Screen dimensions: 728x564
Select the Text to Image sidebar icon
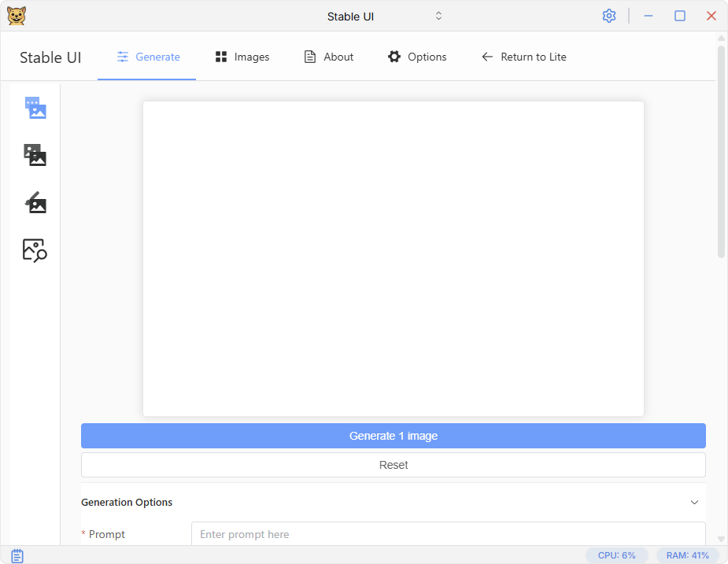tap(35, 108)
